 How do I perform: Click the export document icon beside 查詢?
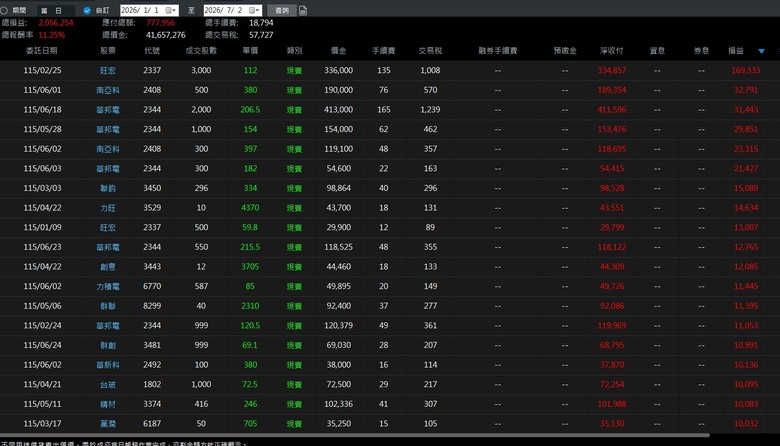tap(302, 10)
